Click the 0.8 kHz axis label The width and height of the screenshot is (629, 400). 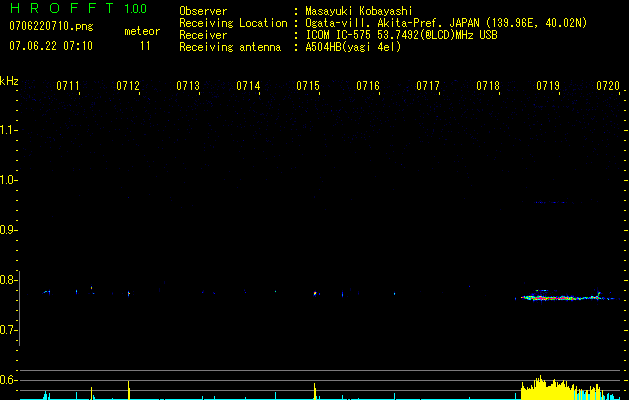point(8,280)
